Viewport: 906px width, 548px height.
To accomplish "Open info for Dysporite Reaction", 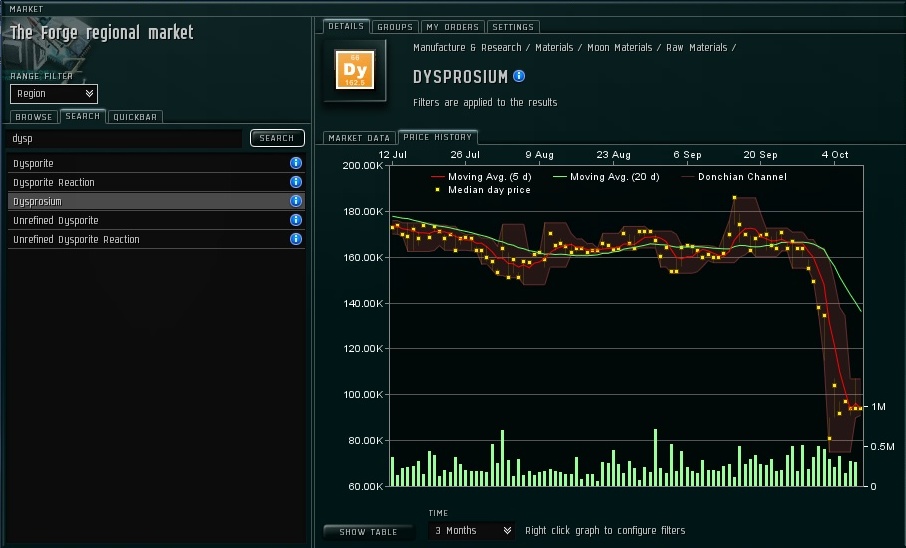I will pos(295,182).
